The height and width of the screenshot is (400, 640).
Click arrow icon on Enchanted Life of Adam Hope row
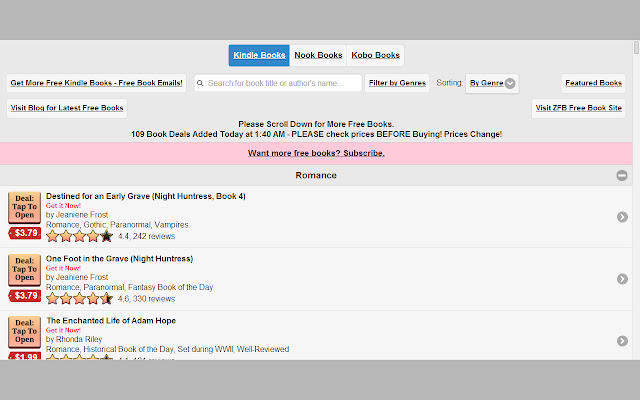[x=622, y=341]
